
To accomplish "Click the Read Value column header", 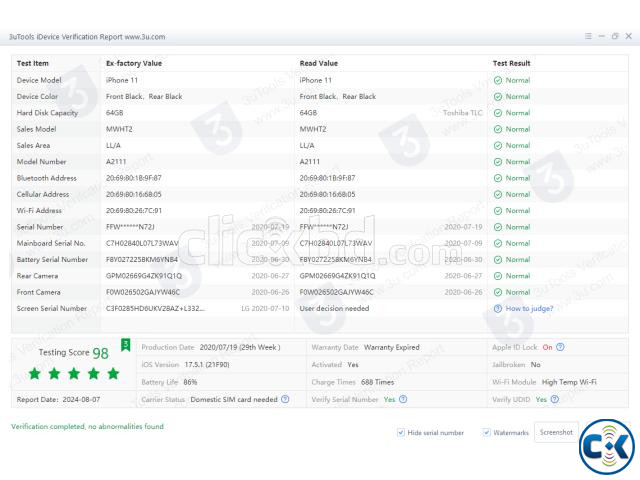I will (x=319, y=63).
